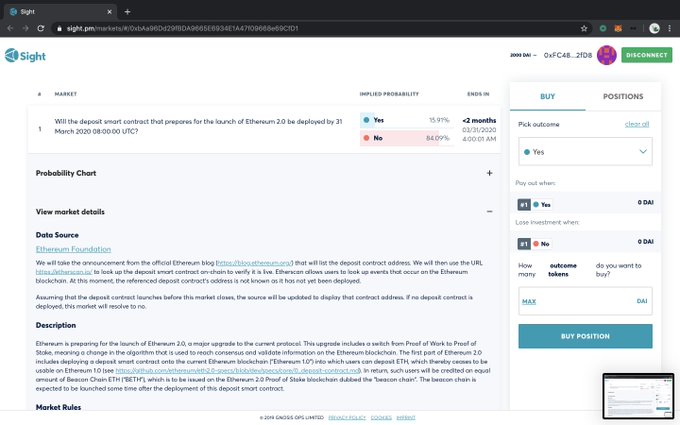This screenshot has height=425, width=680.
Task: Click the ENDS IN column header
Action: [x=478, y=94]
